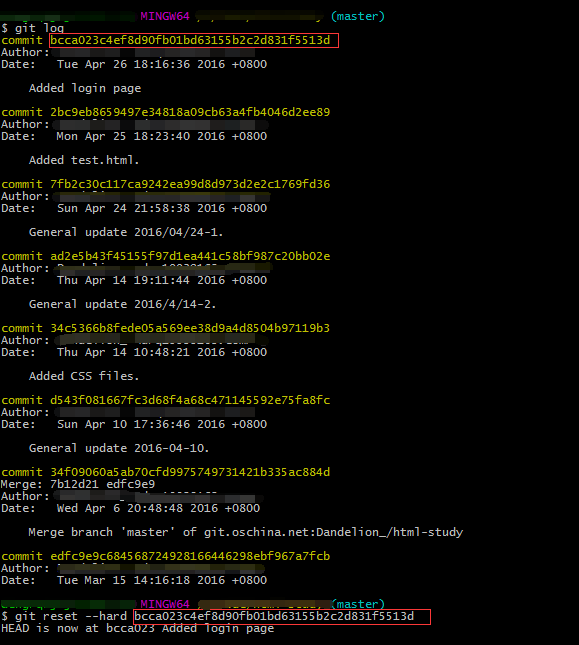Select commit hash ad2e5b43f45155f97d1e
The width and height of the screenshot is (579, 645).
pyautogui.click(x=190, y=256)
